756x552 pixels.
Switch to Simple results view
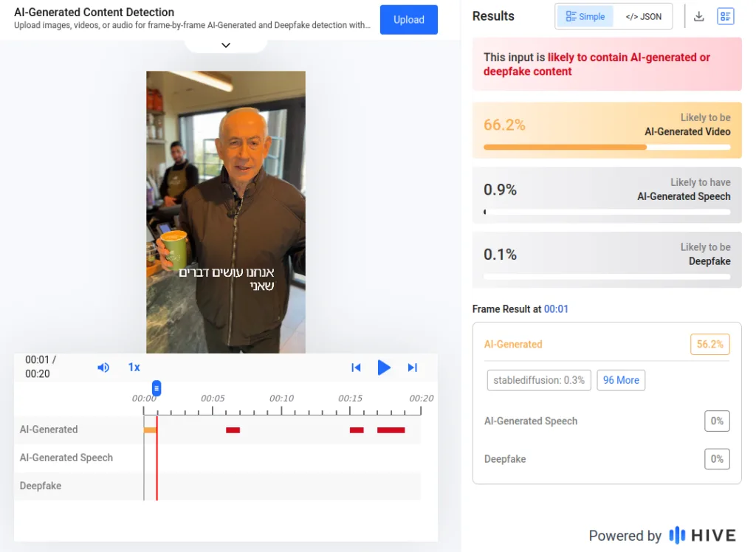[585, 16]
